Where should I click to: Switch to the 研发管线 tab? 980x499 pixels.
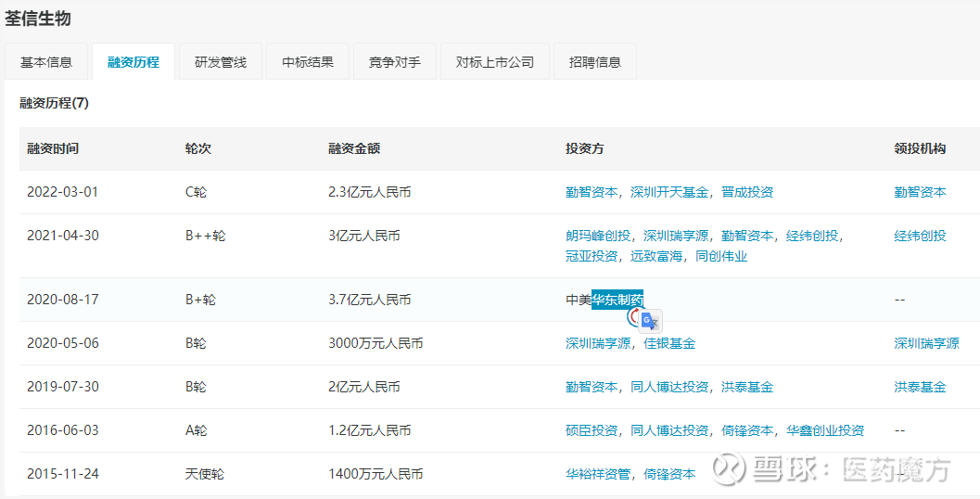(x=221, y=62)
